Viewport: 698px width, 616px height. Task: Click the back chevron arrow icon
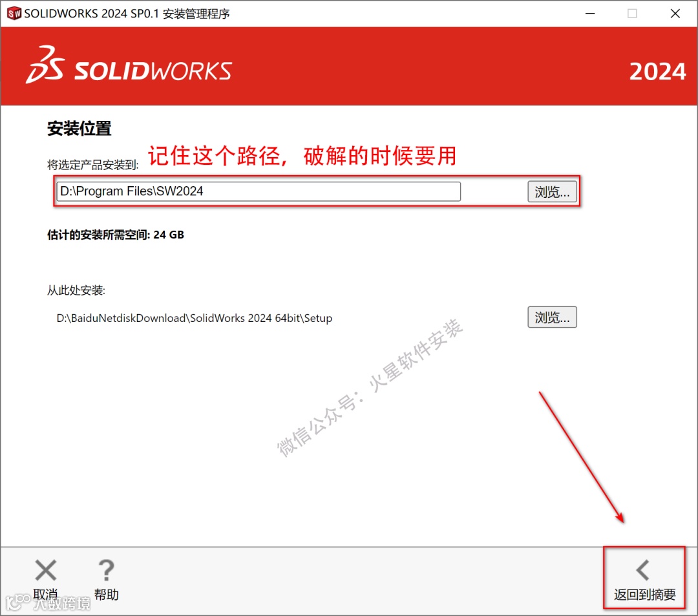(643, 570)
